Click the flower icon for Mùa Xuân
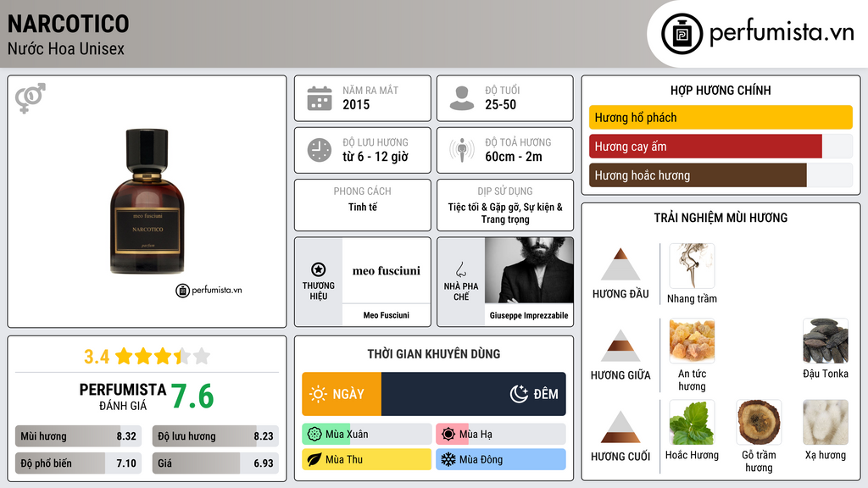Image resolution: width=868 pixels, height=488 pixels. coord(314,435)
